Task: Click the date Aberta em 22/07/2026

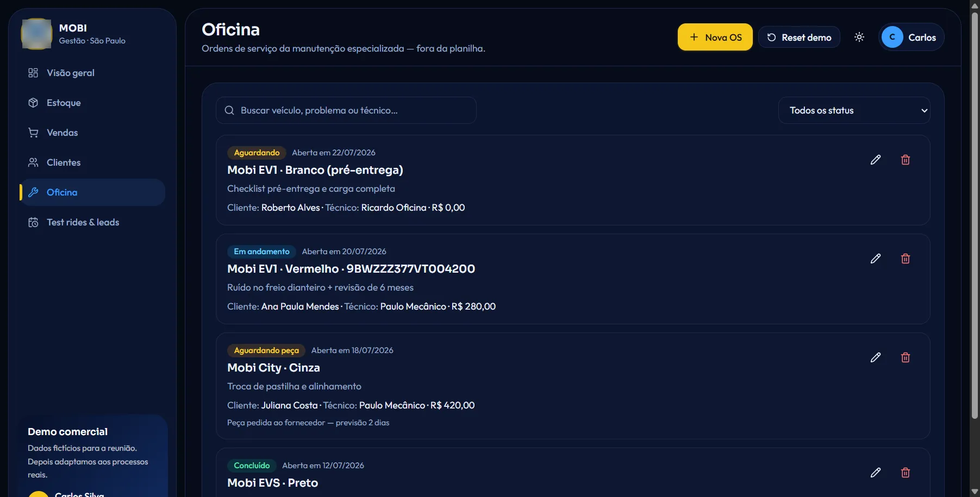Action: pyautogui.click(x=334, y=153)
